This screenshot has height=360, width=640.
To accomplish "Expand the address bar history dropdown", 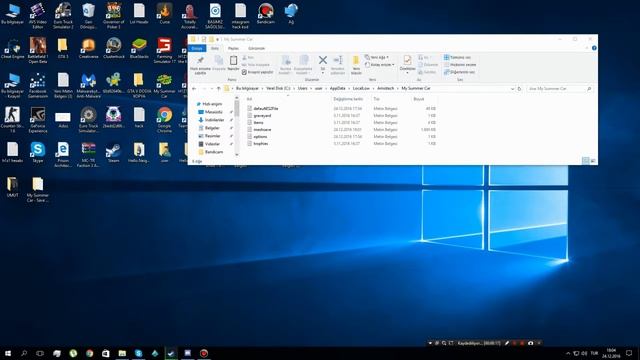I will [x=512, y=89].
